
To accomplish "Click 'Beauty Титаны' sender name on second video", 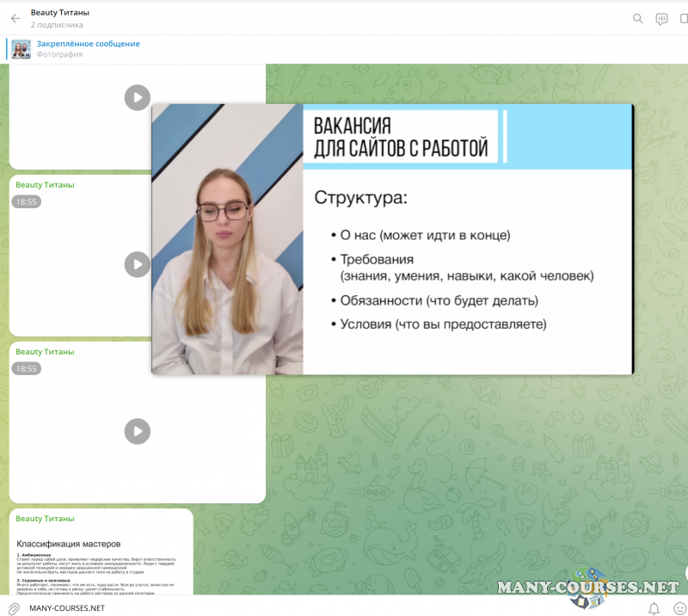I will coord(45,185).
